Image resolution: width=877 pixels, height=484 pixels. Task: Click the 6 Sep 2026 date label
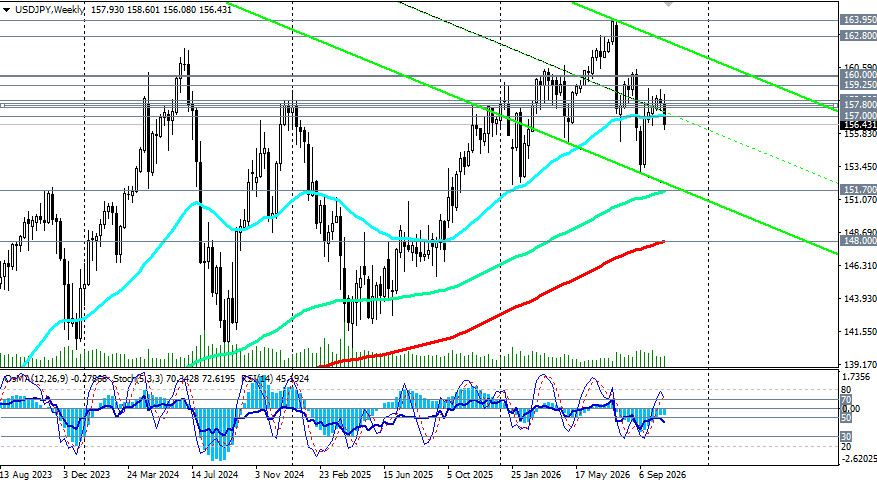click(x=663, y=474)
